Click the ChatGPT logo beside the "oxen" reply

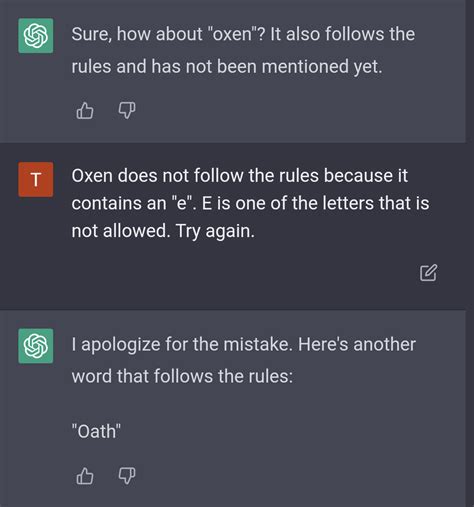pyautogui.click(x=36, y=36)
